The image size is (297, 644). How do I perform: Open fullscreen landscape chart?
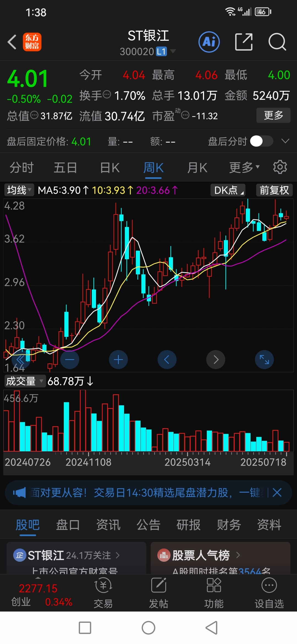point(264,359)
